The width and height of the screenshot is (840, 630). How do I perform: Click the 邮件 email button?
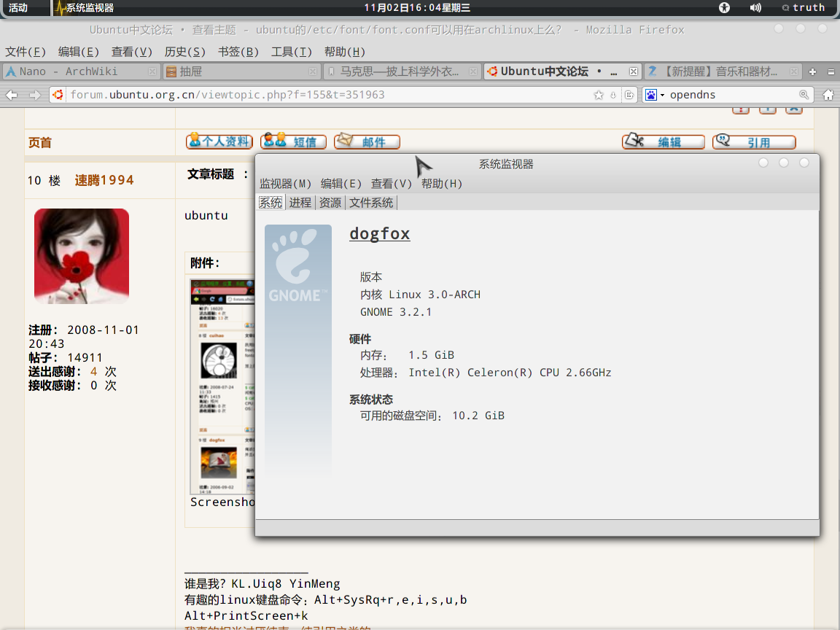[x=367, y=141]
